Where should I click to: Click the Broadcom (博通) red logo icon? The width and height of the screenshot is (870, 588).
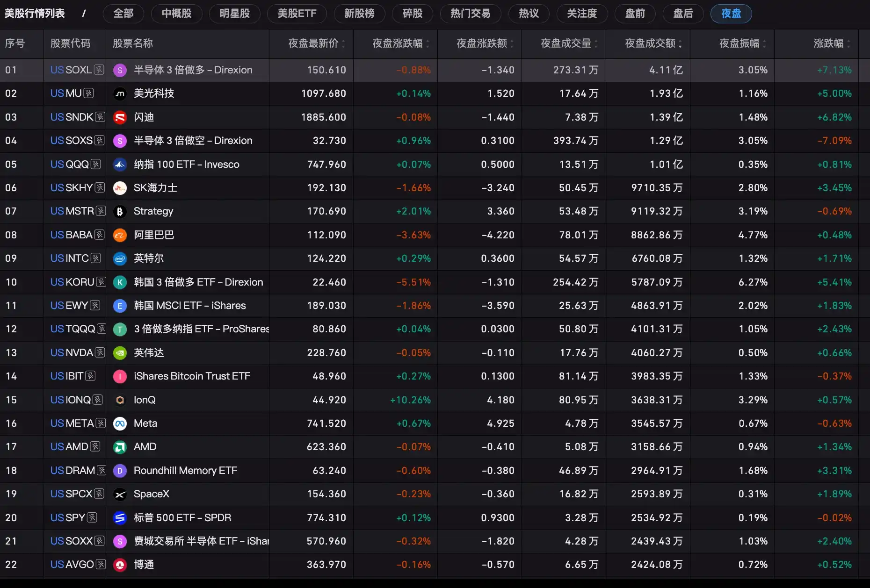point(120,565)
